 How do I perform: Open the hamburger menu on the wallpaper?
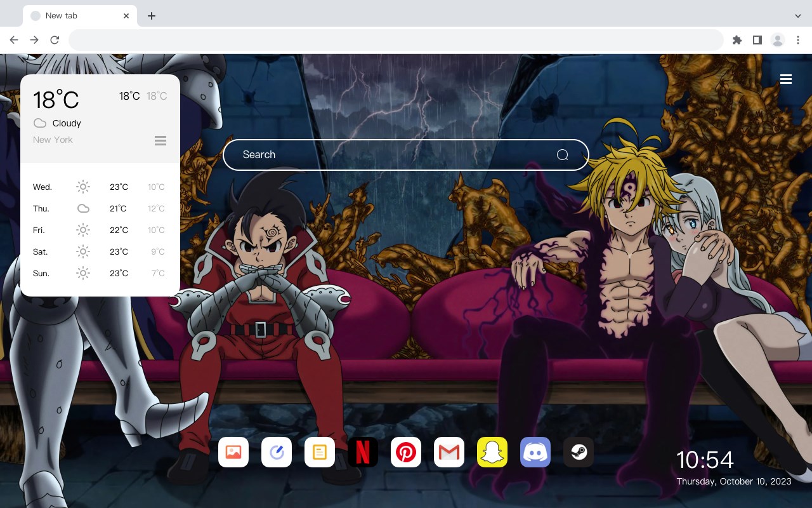pos(786,79)
